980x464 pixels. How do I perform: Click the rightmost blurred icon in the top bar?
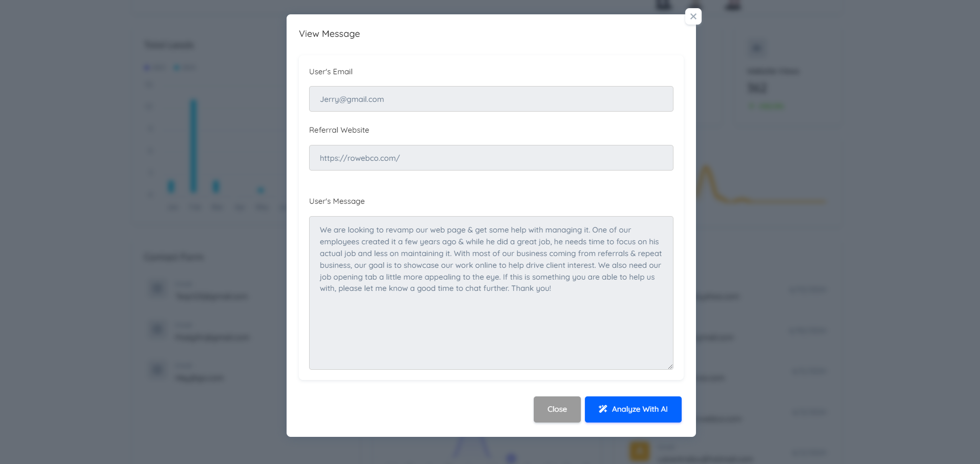click(733, 5)
